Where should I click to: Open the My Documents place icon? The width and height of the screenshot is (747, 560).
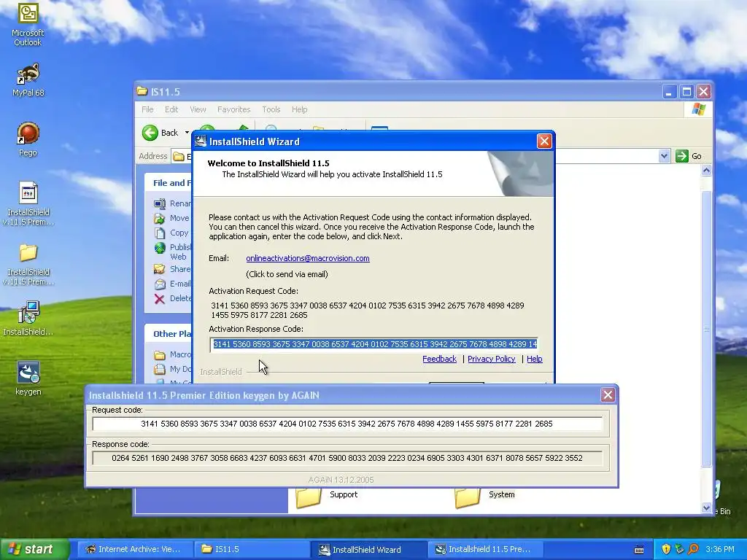pos(160,369)
